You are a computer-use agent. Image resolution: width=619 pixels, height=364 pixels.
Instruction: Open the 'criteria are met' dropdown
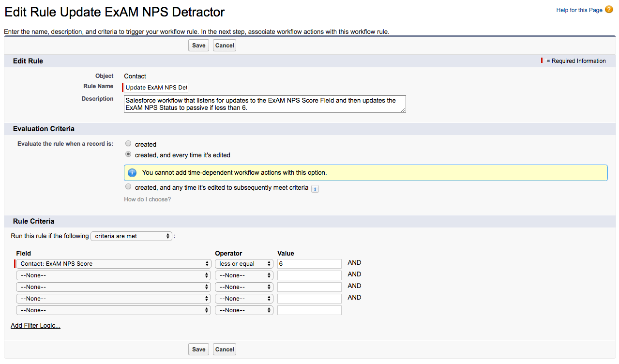point(131,236)
